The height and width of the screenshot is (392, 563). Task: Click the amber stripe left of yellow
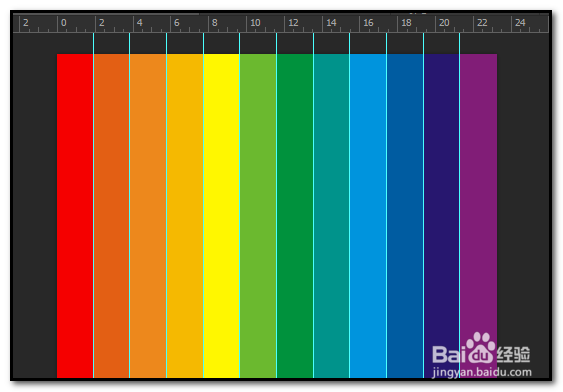click(x=185, y=216)
